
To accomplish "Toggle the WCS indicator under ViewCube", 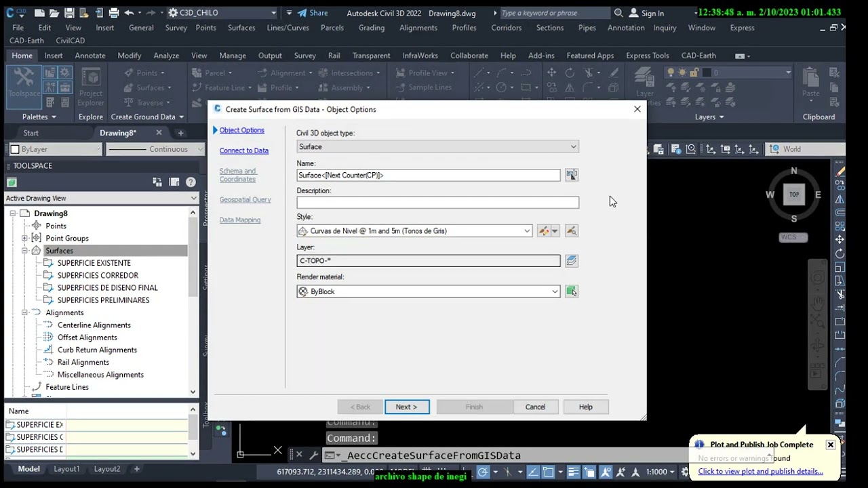I will [x=793, y=237].
